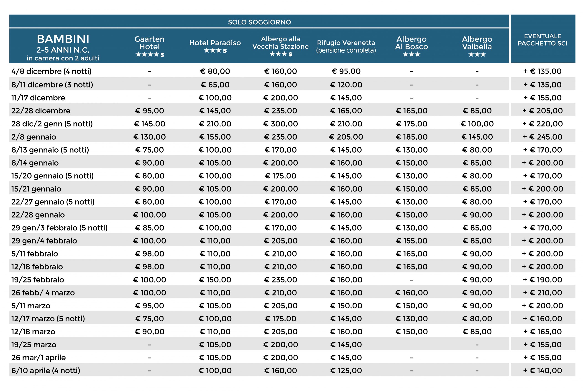Click the 2/8 gennaio row label
583x392 pixels.
point(34,137)
